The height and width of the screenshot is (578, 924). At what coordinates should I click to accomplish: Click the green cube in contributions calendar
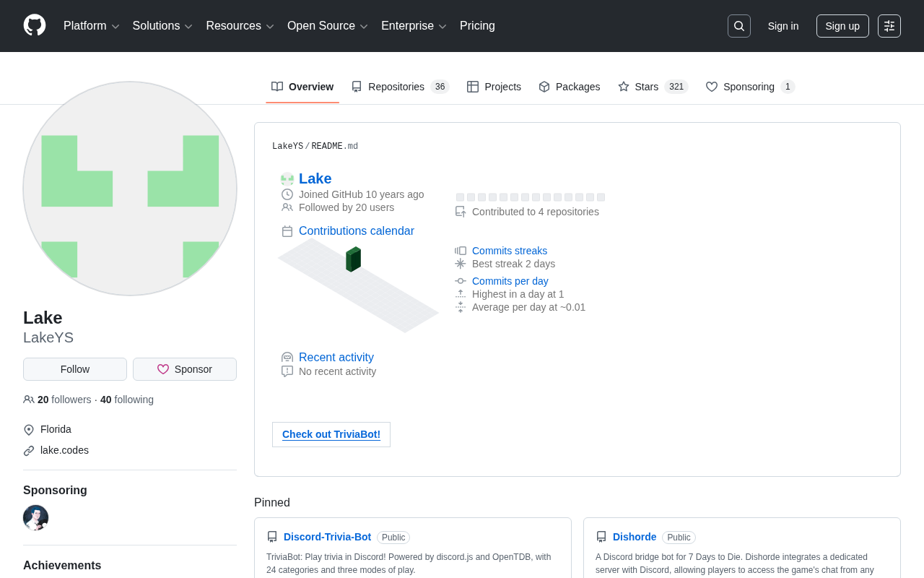tap(353, 259)
